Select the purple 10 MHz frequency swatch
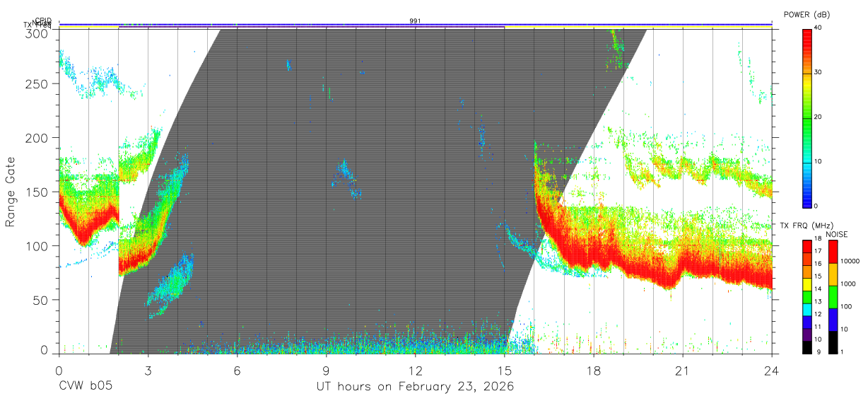This screenshot has height=401, width=868. tap(807, 335)
